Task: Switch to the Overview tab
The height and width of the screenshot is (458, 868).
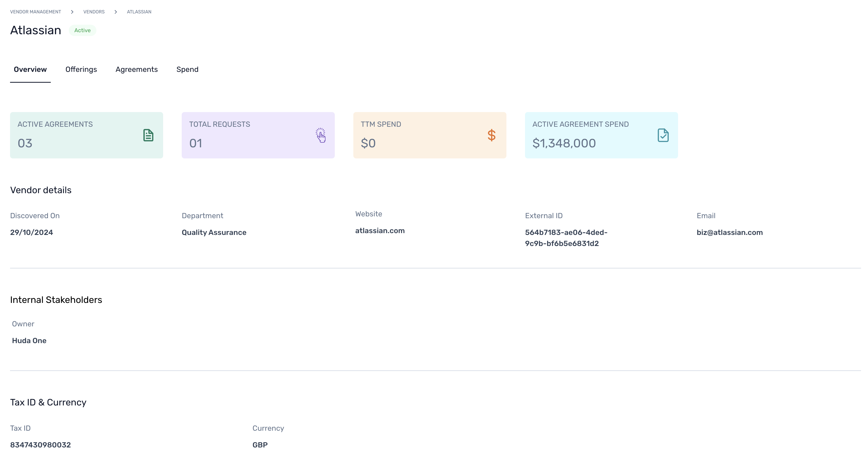Action: (x=30, y=69)
